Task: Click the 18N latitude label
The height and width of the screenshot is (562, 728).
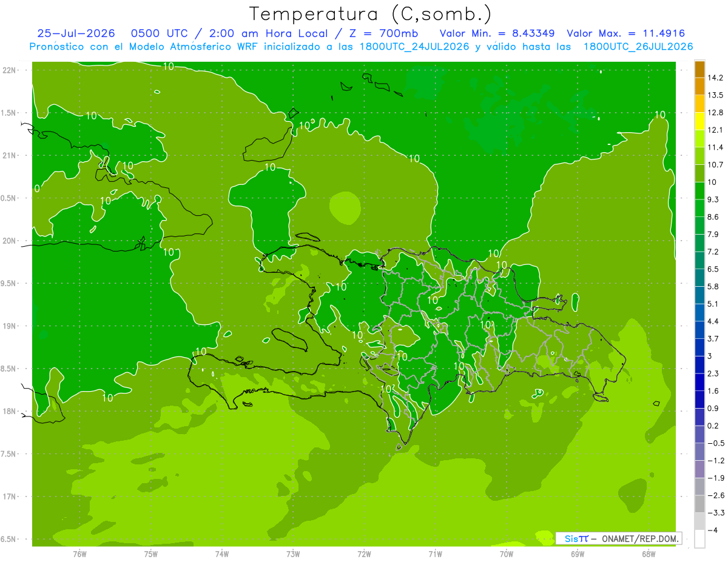Action: pyautogui.click(x=9, y=411)
